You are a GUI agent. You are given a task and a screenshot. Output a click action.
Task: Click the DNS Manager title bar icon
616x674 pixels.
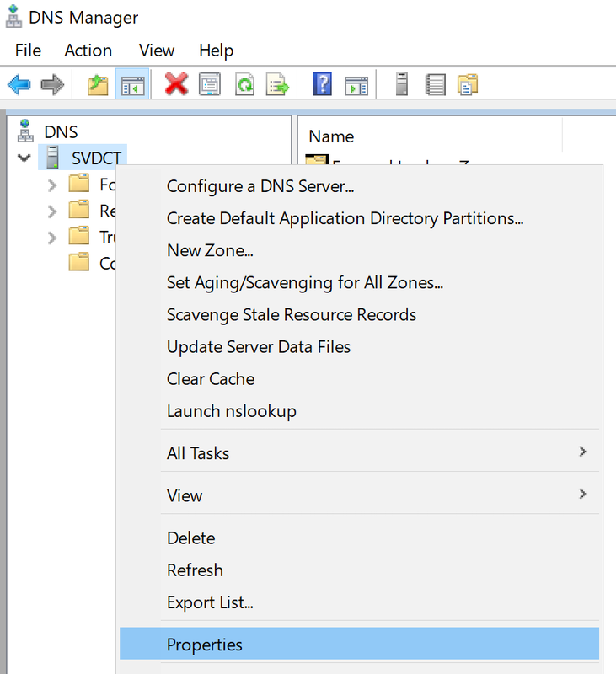tap(13, 17)
